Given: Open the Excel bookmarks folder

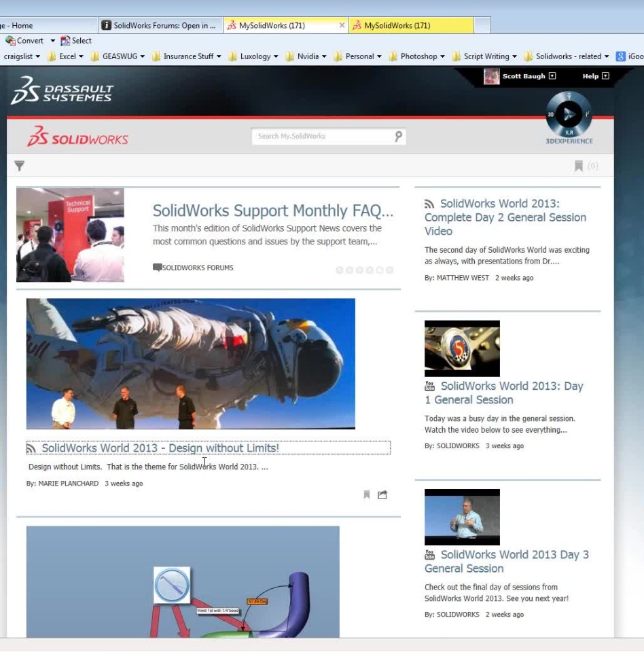Looking at the screenshot, I should [65, 56].
